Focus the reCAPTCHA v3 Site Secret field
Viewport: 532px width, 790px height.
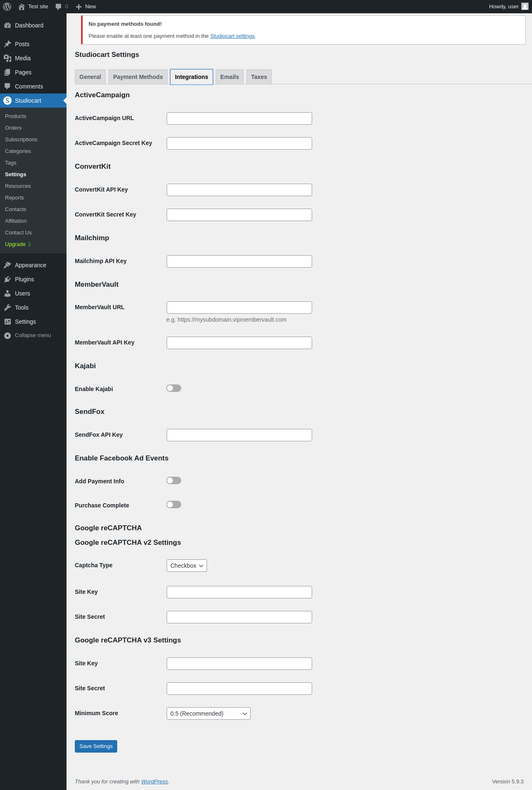point(239,689)
